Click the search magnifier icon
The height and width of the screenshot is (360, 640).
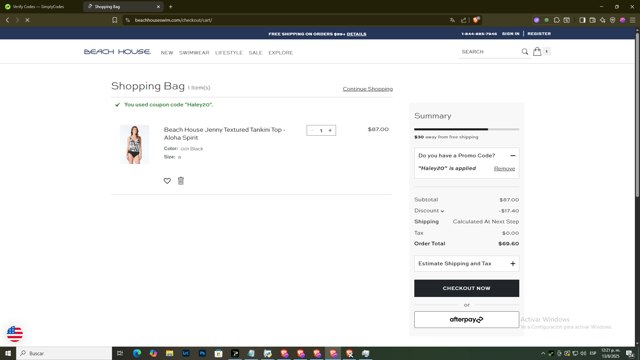tap(524, 52)
